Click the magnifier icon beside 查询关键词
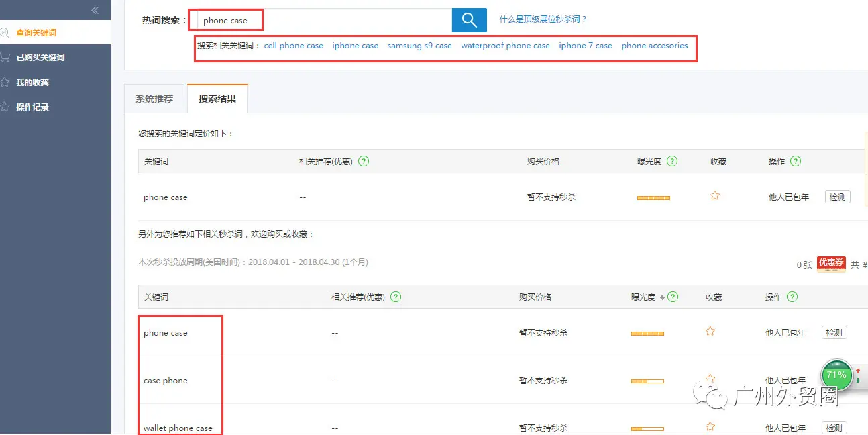Screen dimensions: 868x435 tap(4, 32)
